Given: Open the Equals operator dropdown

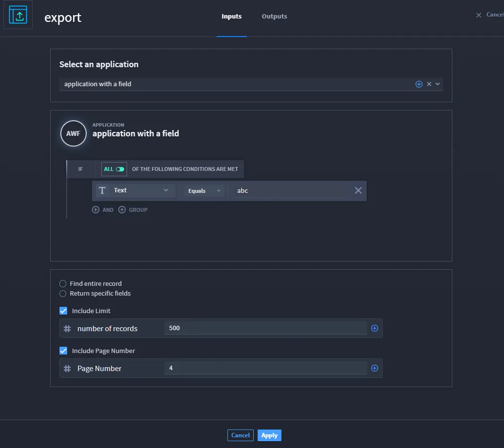Looking at the screenshot, I should 204,190.
